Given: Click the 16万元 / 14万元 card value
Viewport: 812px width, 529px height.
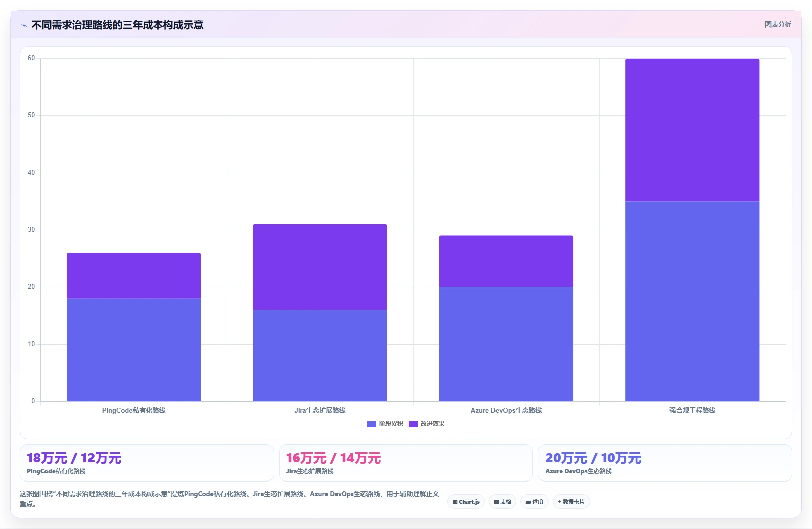Looking at the screenshot, I should coord(333,458).
